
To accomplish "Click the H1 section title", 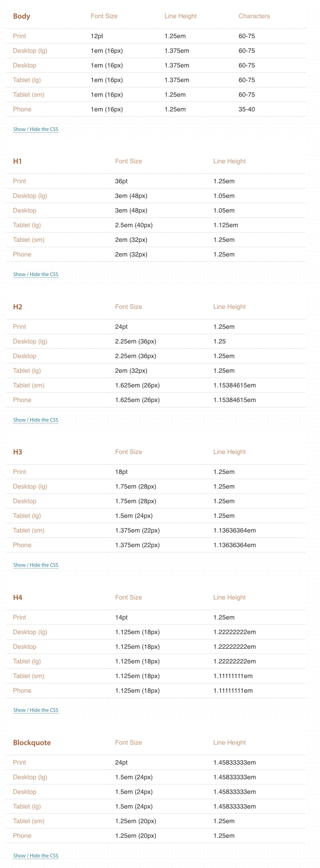I will pos(17,161).
